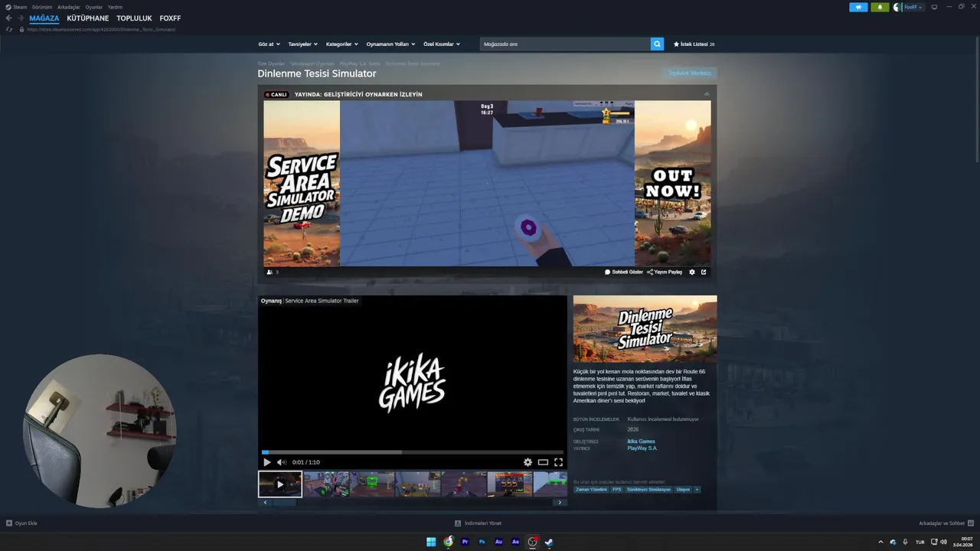980x551 pixels.
Task: Expand more tags with plus button
Action: tap(697, 489)
